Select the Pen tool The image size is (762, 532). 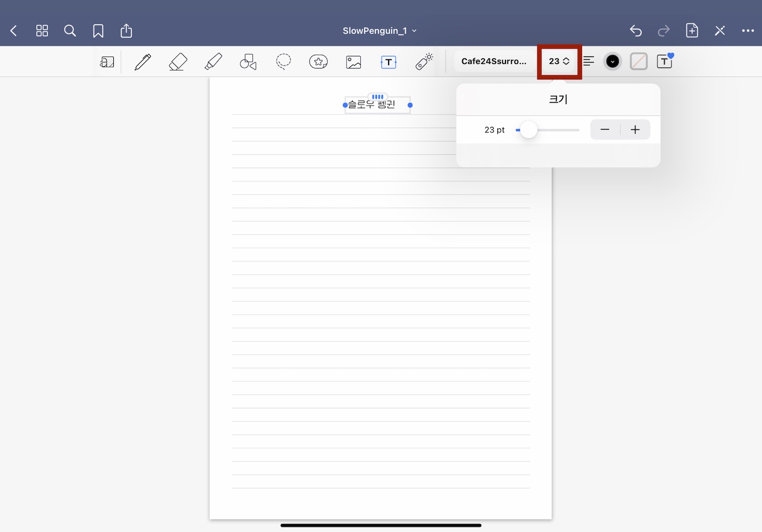[143, 61]
